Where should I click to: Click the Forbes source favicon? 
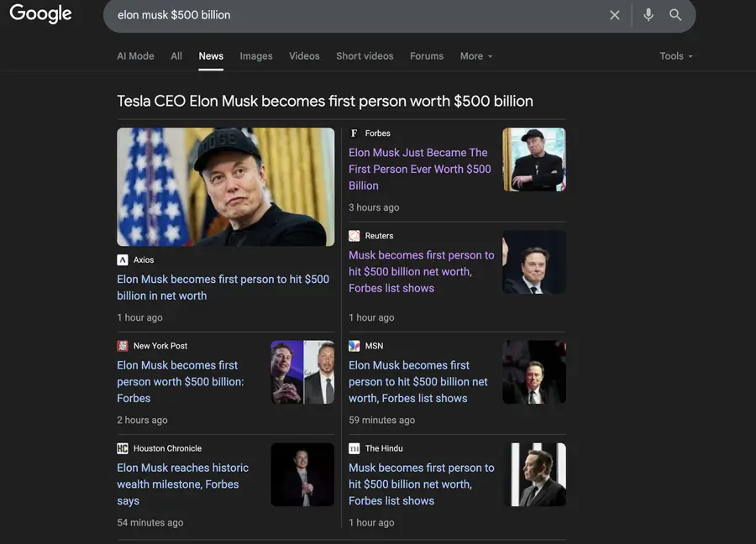click(354, 133)
